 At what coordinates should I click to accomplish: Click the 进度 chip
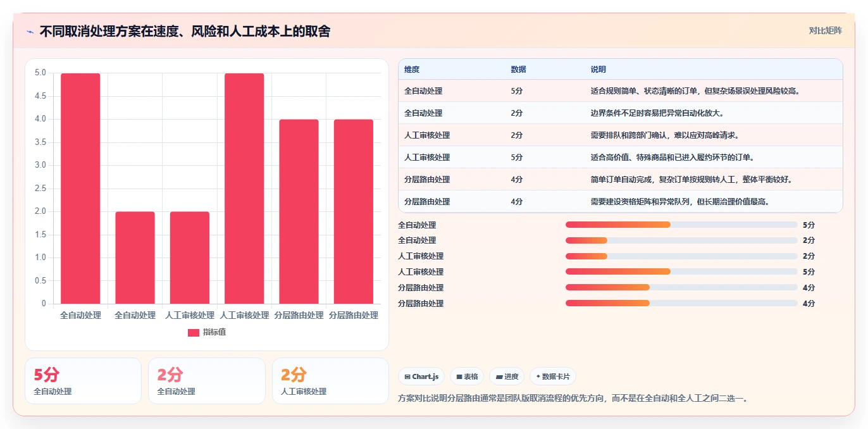click(507, 376)
